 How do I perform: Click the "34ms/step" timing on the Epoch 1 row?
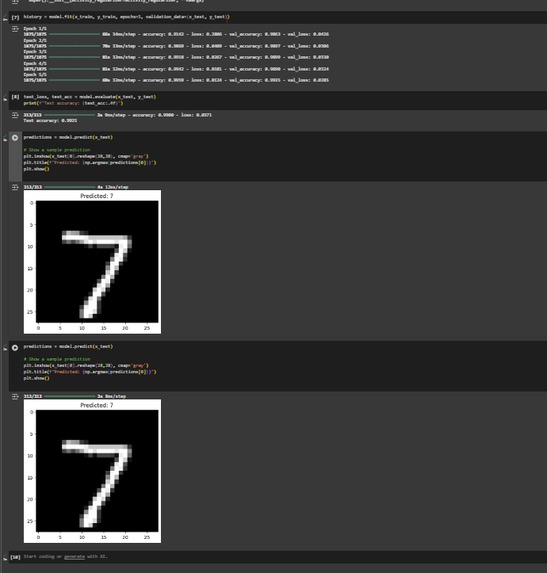[124, 34]
